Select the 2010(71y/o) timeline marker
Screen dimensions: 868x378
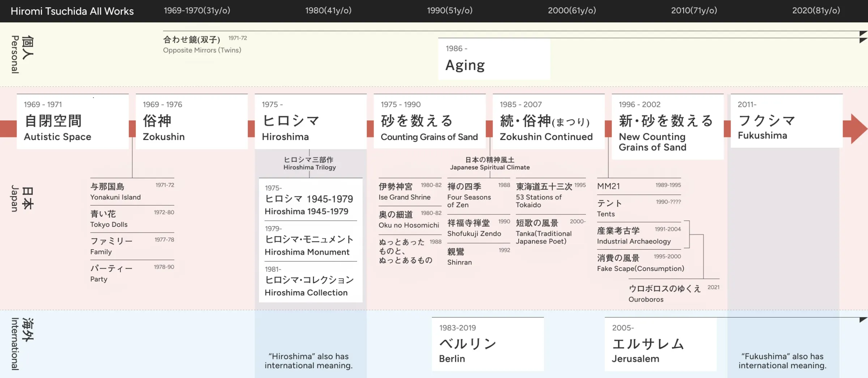click(x=694, y=10)
